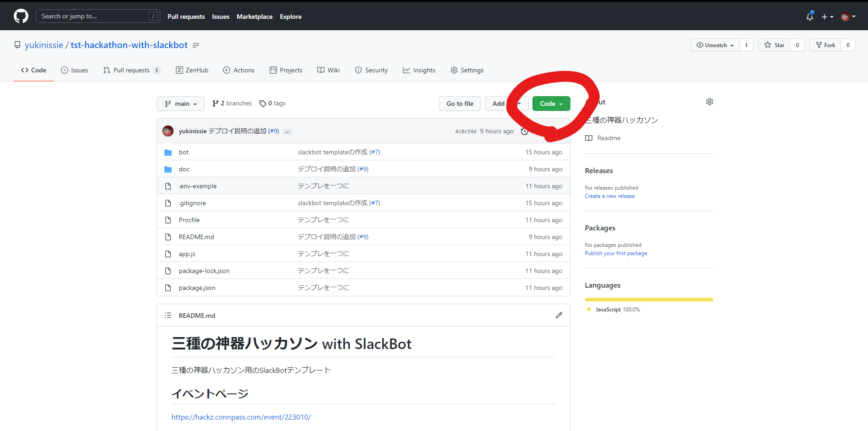Open the About section settings gear
Screen dimensions: 868x431
click(x=709, y=102)
